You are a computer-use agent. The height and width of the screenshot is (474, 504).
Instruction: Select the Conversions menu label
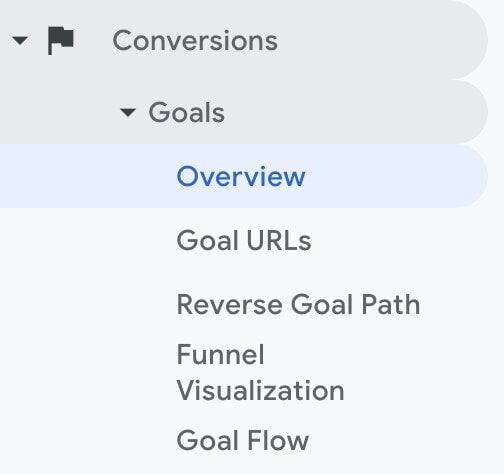[x=195, y=41]
